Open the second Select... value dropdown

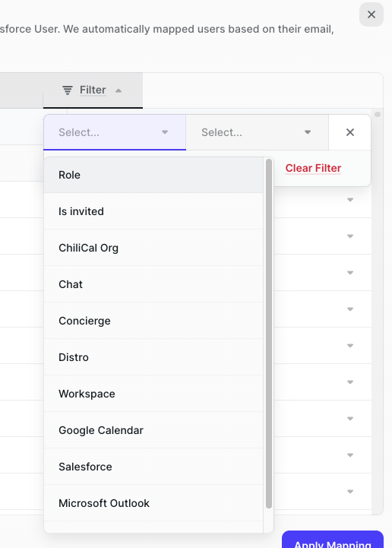tap(257, 132)
